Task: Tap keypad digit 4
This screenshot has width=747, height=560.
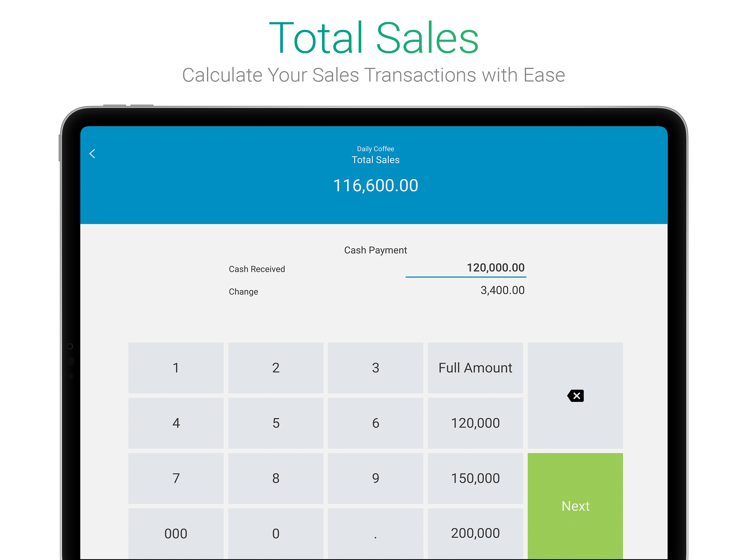Action: pyautogui.click(x=176, y=423)
